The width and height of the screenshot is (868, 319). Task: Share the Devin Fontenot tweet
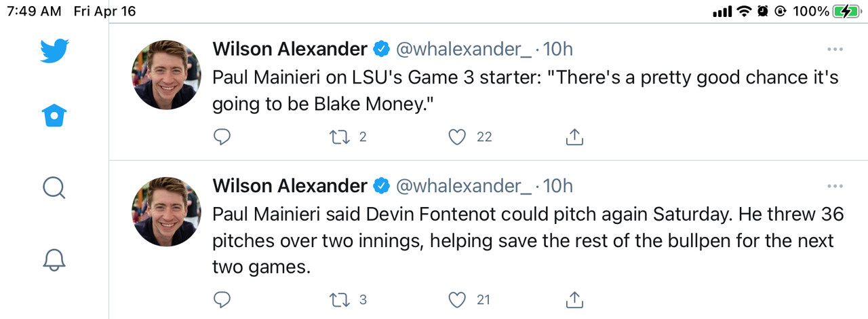[574, 299]
